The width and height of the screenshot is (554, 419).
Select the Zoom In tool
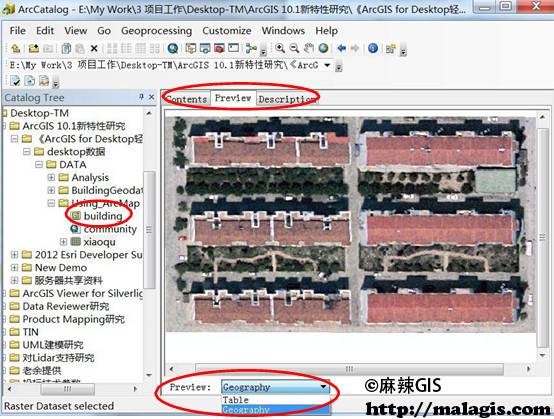(x=280, y=48)
